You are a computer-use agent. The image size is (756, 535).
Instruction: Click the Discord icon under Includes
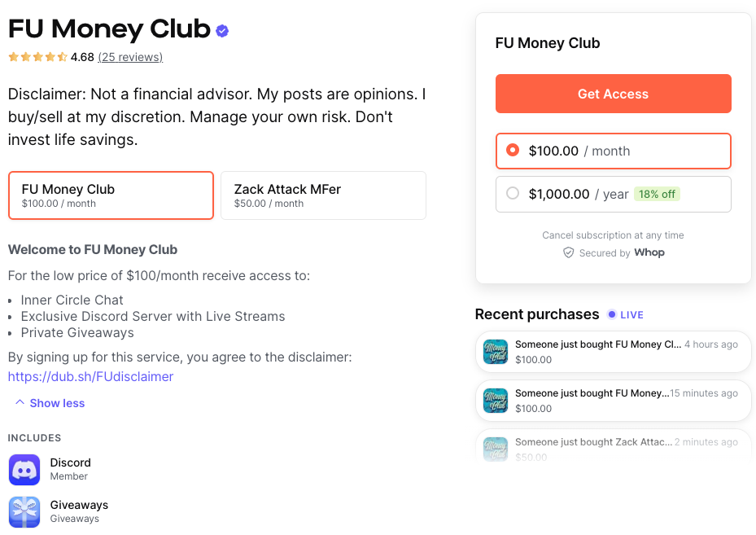pos(24,468)
